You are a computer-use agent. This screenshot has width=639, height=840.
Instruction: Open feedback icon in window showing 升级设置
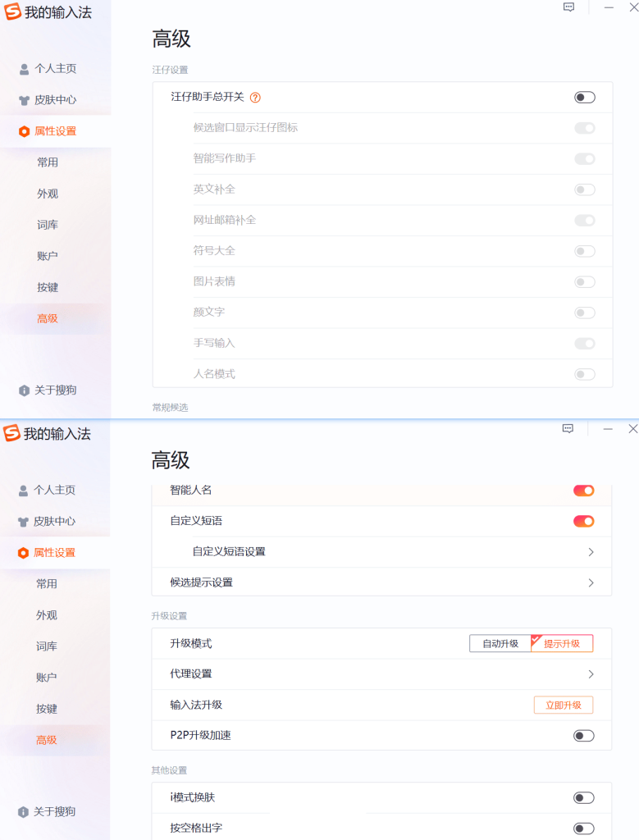click(568, 428)
